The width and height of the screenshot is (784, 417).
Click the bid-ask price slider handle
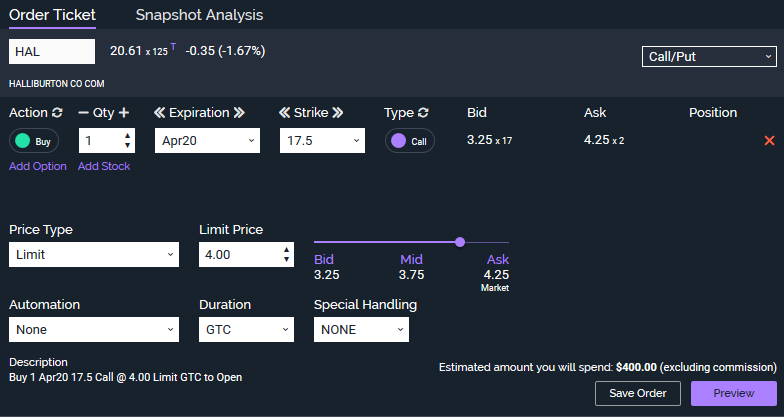click(460, 242)
